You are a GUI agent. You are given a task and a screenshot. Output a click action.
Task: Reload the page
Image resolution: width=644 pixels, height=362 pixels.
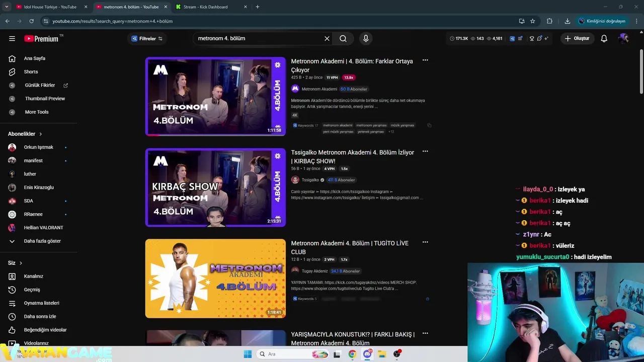[31, 21]
